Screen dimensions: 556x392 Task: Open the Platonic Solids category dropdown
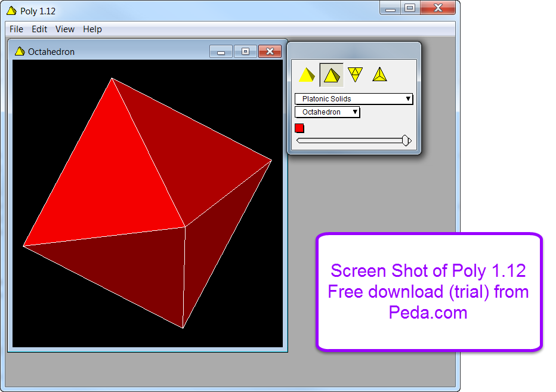(x=354, y=98)
